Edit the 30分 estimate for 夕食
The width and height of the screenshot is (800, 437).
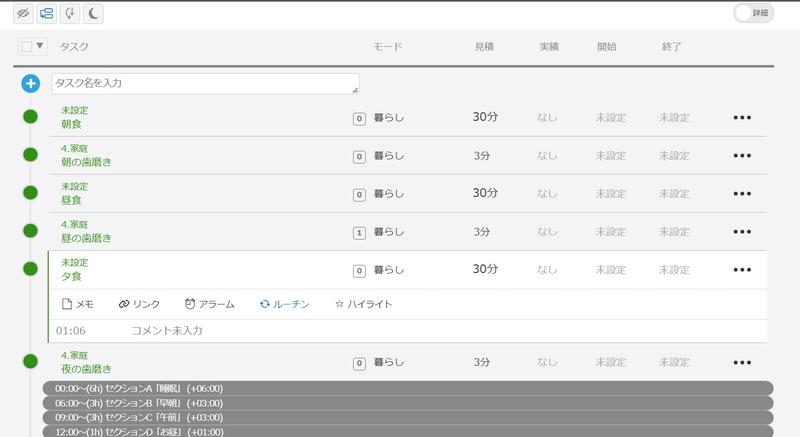pyautogui.click(x=485, y=269)
